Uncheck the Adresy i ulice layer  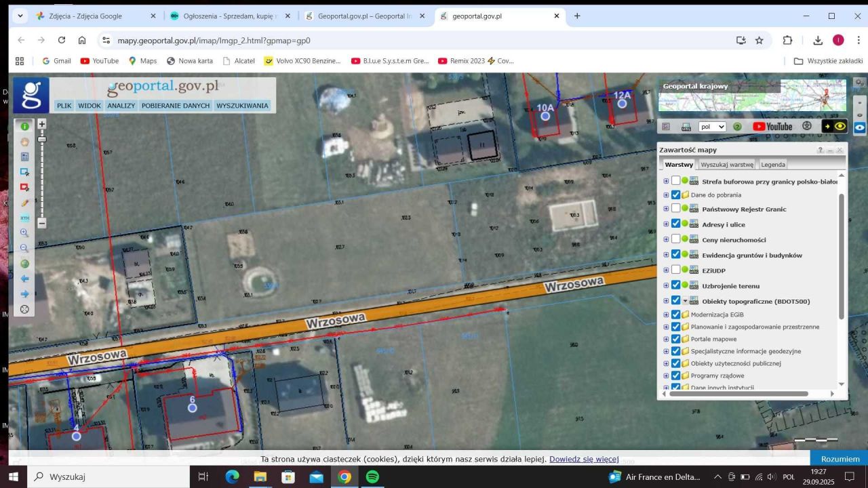pos(675,224)
